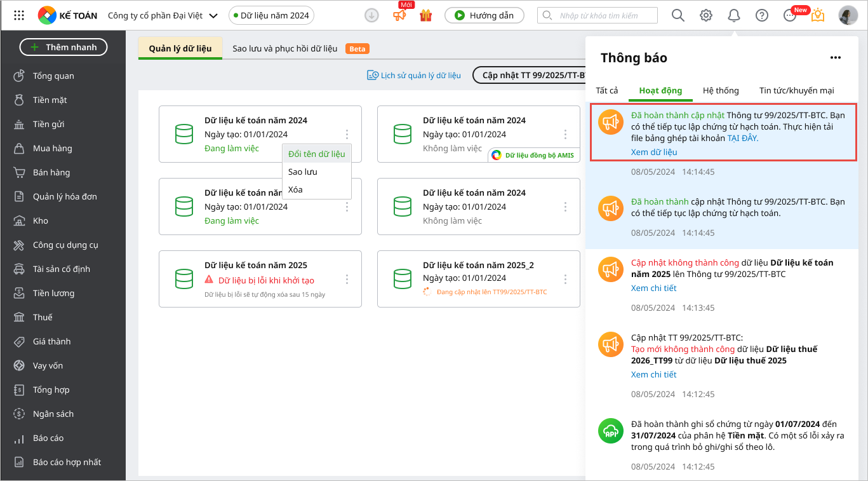Open settings gear in top bar
Viewport: 868px width, 481px height.
705,15
